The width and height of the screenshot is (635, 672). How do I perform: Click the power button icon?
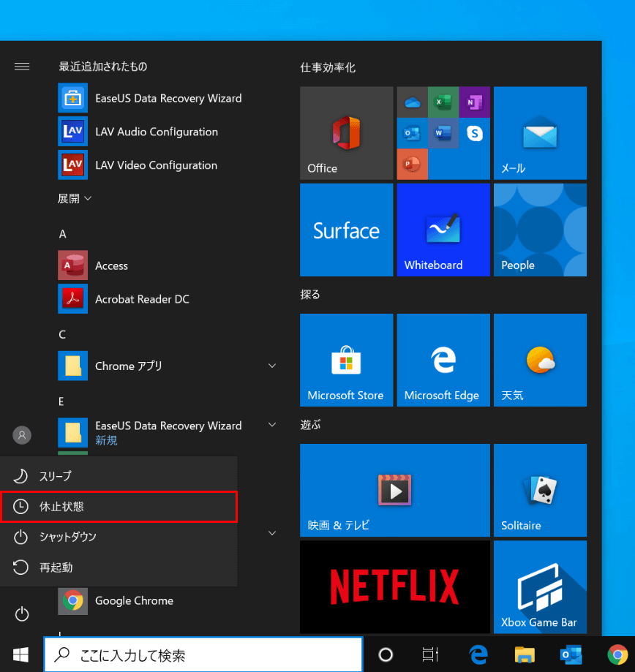22,614
